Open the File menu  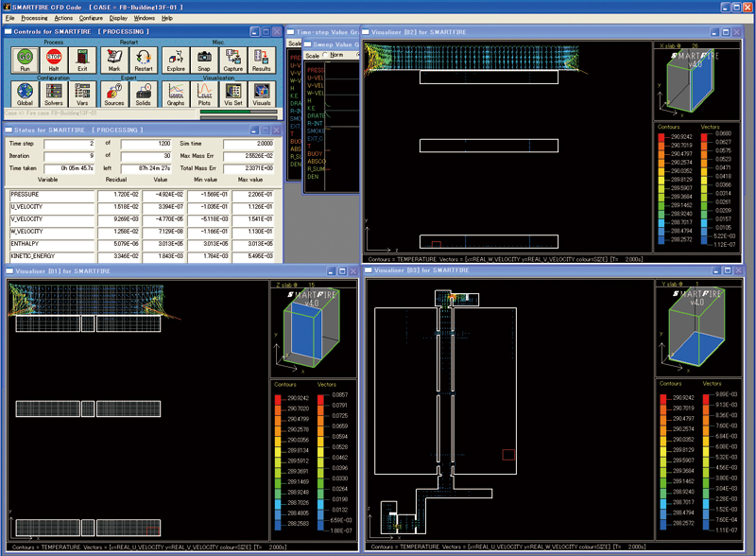pyautogui.click(x=10, y=18)
